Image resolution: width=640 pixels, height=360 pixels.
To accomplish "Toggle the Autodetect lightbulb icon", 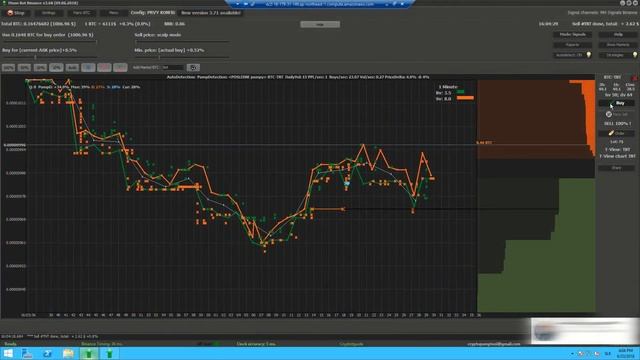I will coord(589,55).
